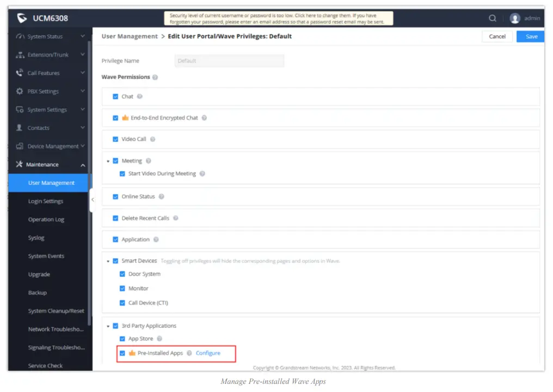553x392 pixels.
Task: Click the Contacts person icon
Action: pyautogui.click(x=20, y=128)
